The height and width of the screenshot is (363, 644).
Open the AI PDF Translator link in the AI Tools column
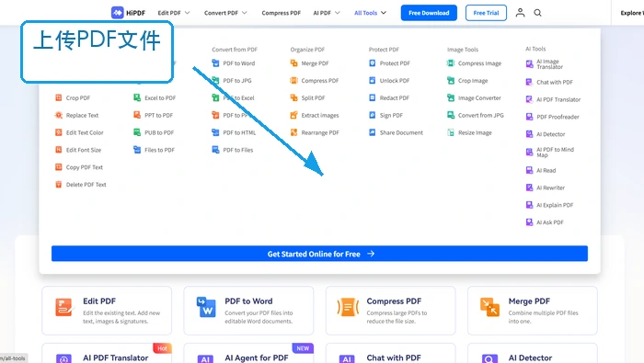tap(558, 99)
